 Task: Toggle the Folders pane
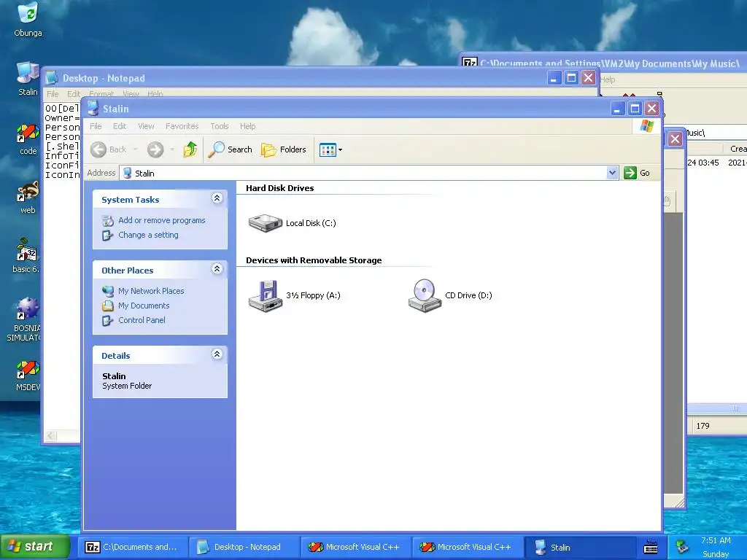tap(284, 149)
